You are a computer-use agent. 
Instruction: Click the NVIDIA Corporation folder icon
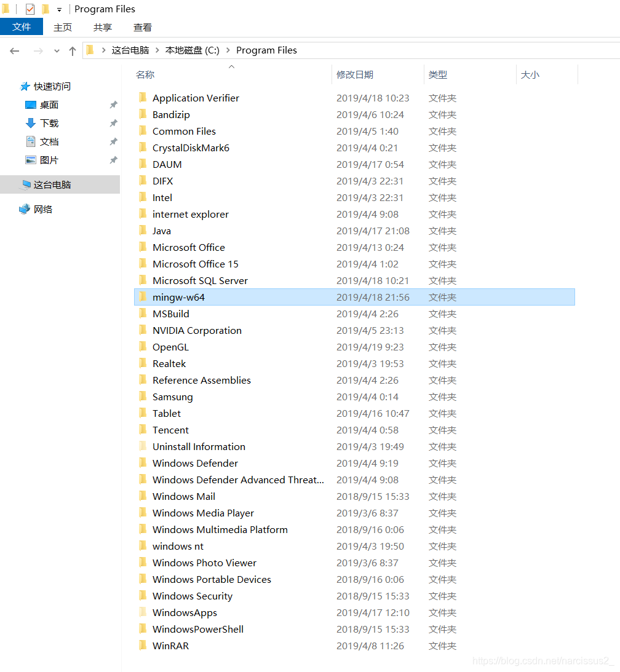coord(143,330)
